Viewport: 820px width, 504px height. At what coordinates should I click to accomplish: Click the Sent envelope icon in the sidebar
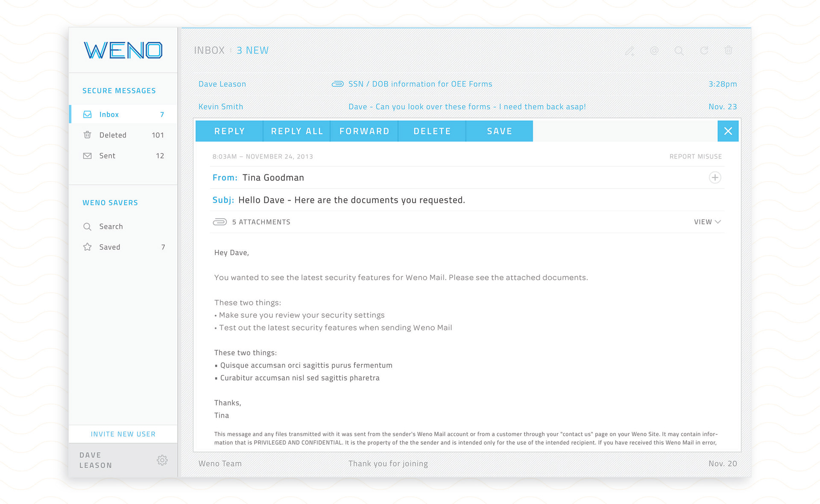[87, 156]
